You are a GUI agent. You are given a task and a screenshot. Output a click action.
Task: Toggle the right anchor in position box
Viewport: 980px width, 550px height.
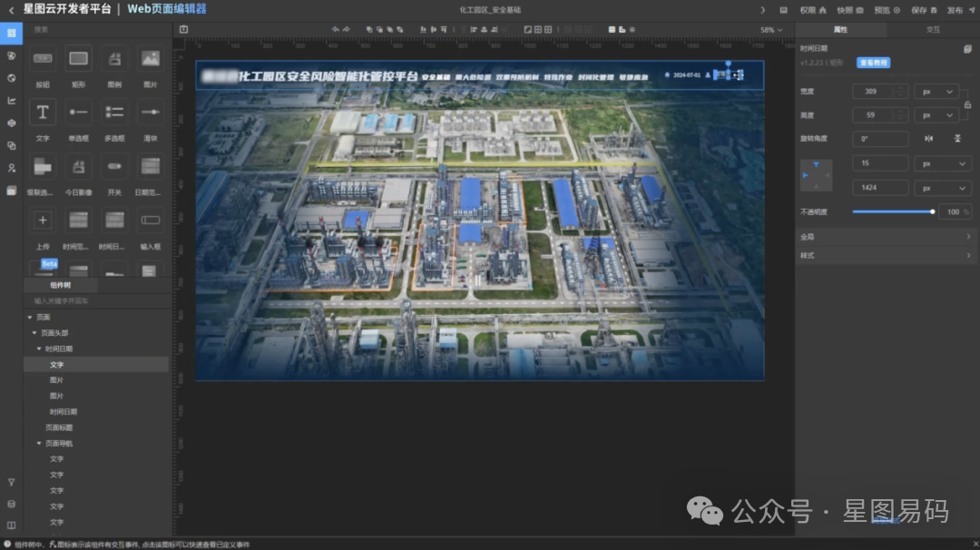pos(828,176)
